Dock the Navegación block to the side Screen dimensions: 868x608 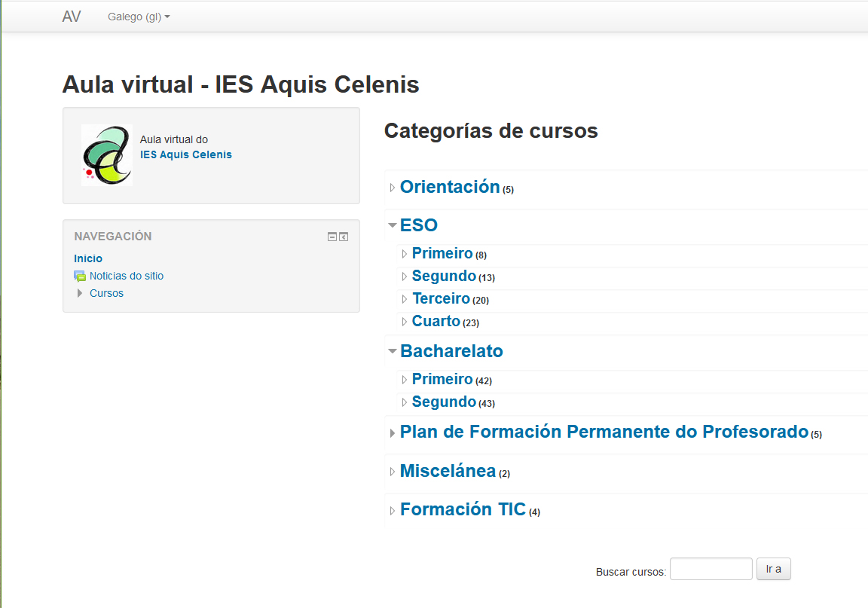pos(344,237)
